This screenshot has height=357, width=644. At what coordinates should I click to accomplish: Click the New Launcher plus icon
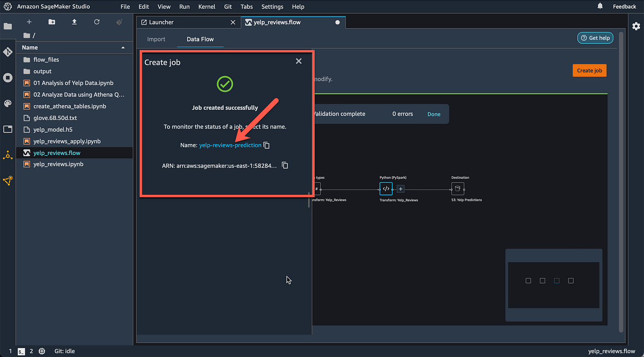29,22
